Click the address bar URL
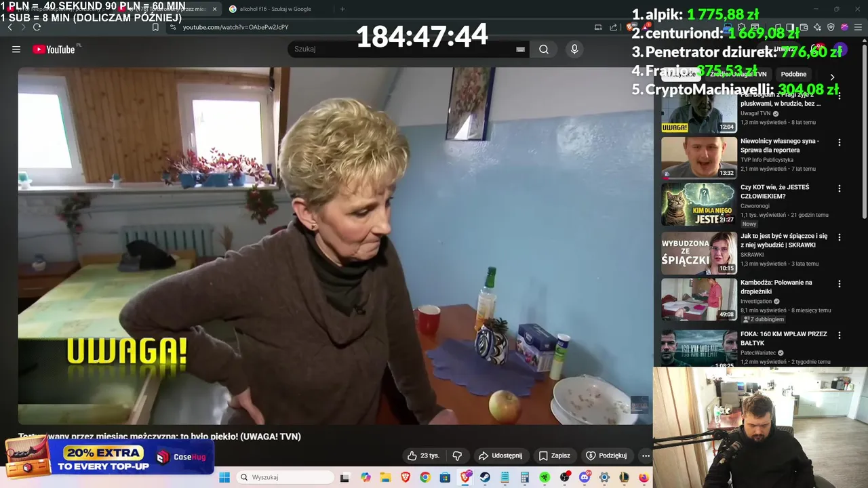 (236, 27)
